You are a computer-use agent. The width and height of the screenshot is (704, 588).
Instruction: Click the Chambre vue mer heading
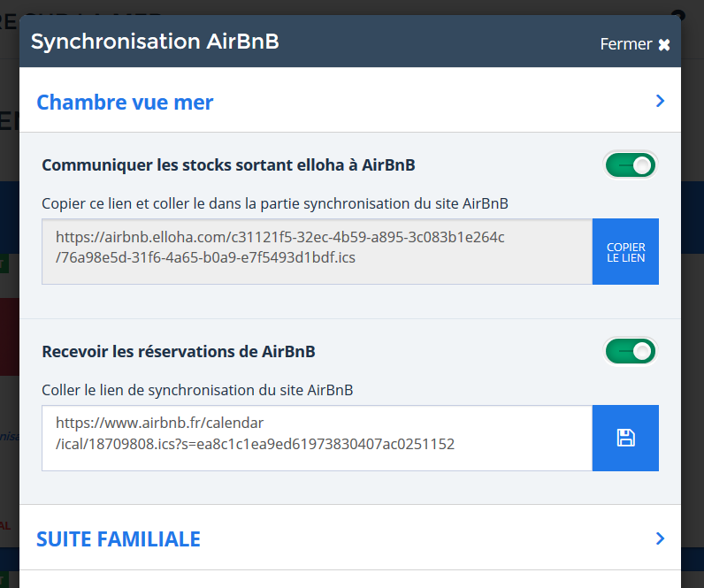click(125, 102)
